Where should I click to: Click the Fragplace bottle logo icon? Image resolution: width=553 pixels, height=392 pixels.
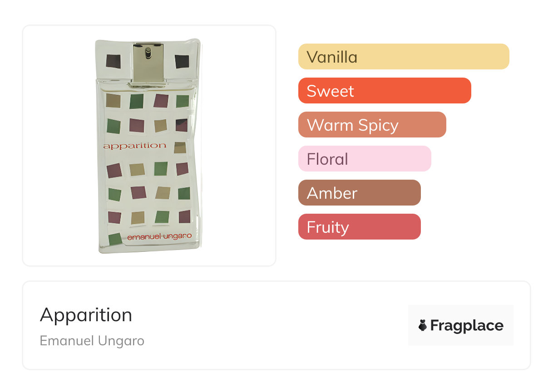click(x=423, y=325)
